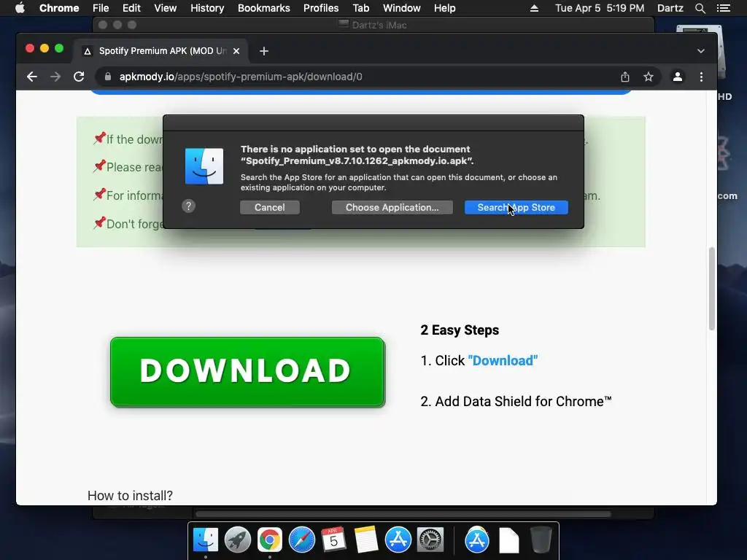Click the Cancel button in the dialog

pyautogui.click(x=270, y=207)
